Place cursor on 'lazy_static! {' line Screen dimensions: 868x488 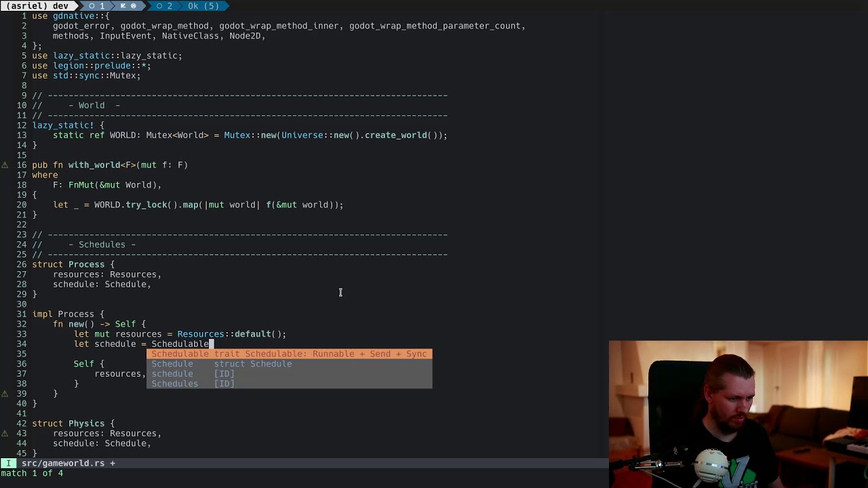(68, 125)
